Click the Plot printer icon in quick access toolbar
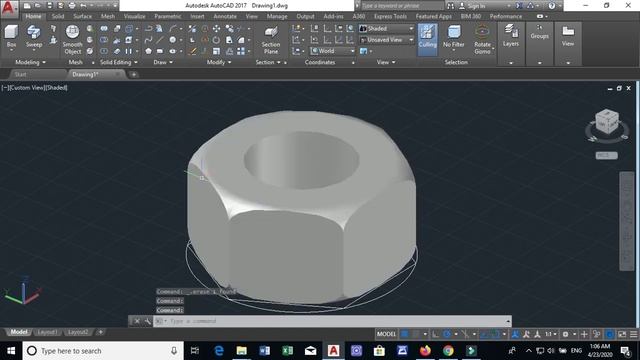The width and height of the screenshot is (640, 360). [x=72, y=6]
